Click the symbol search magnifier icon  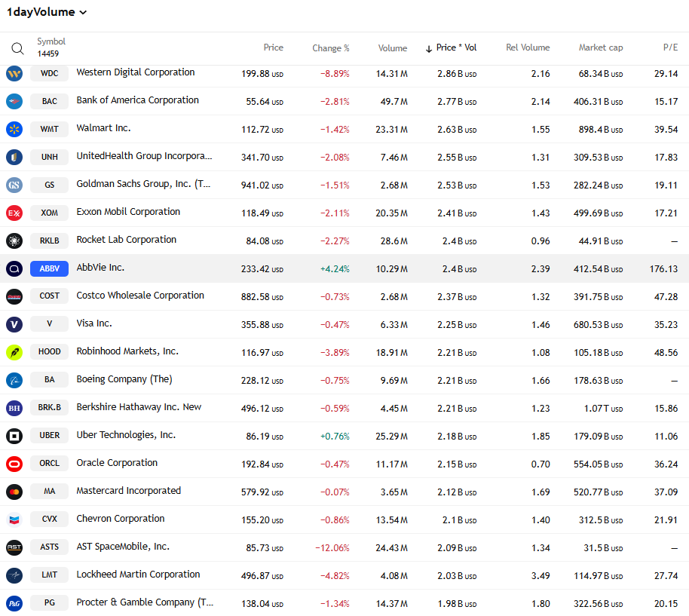pyautogui.click(x=17, y=48)
